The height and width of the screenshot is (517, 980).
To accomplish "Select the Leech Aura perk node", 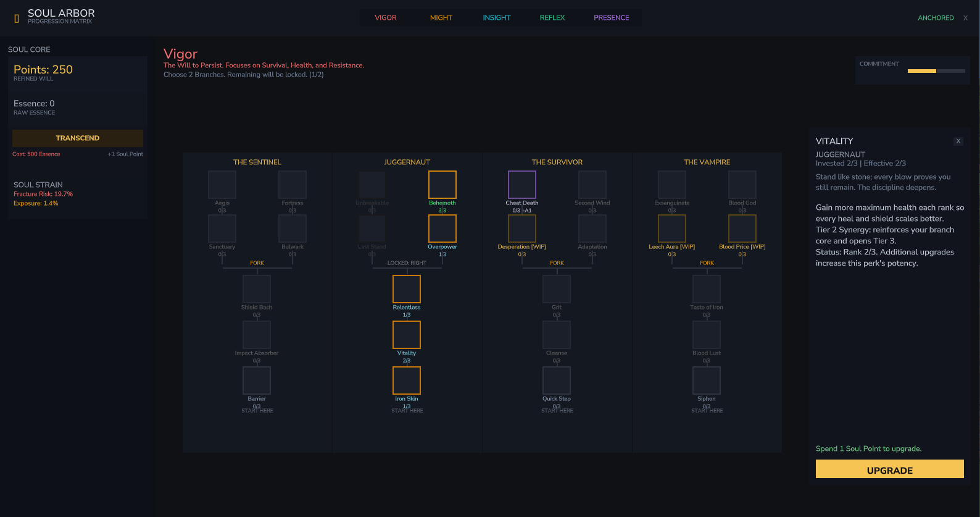I will pos(672,229).
